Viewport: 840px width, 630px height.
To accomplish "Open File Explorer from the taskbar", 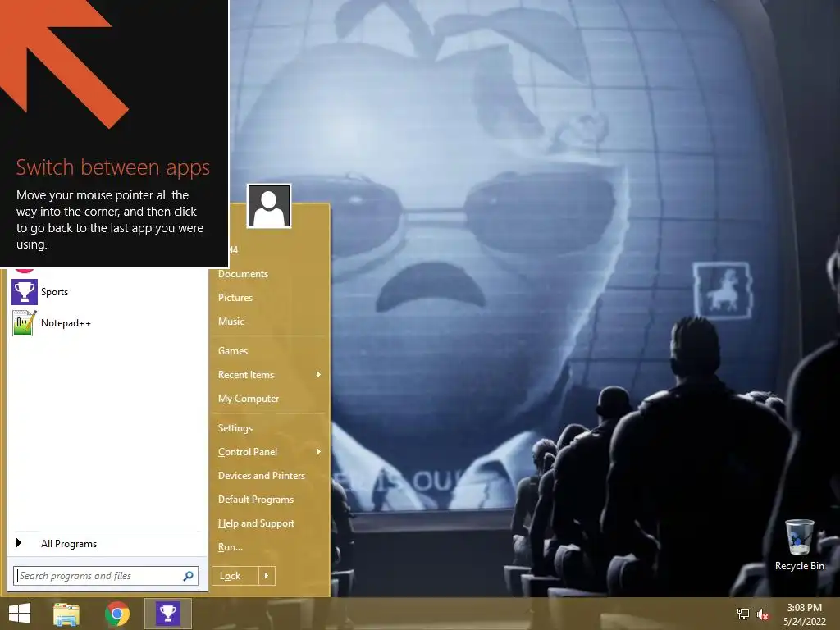I will coord(66,614).
